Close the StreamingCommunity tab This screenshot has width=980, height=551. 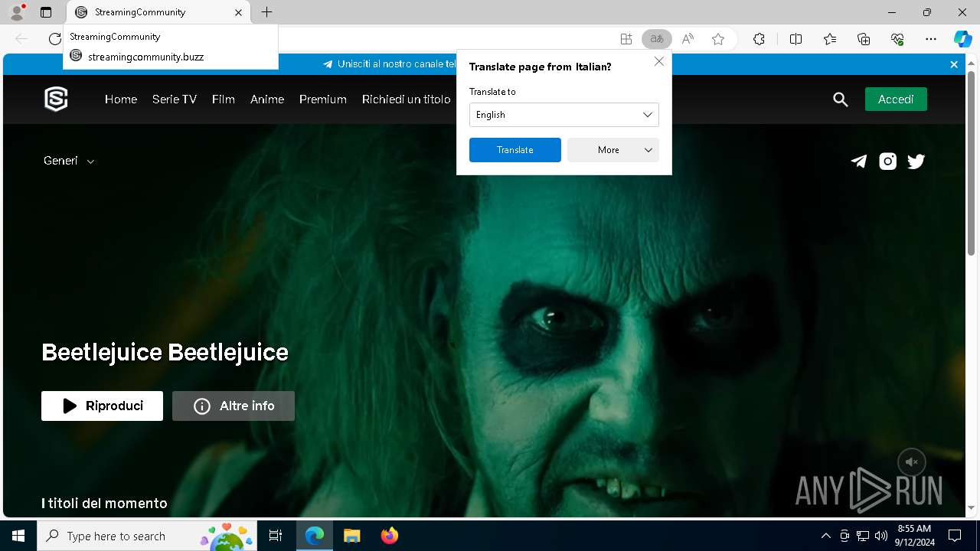238,12
